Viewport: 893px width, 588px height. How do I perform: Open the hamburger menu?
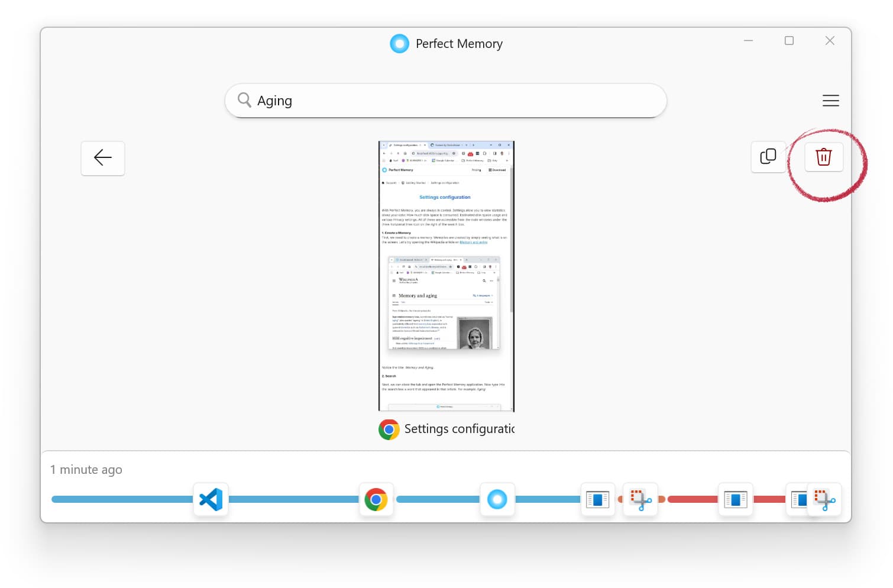pos(830,101)
